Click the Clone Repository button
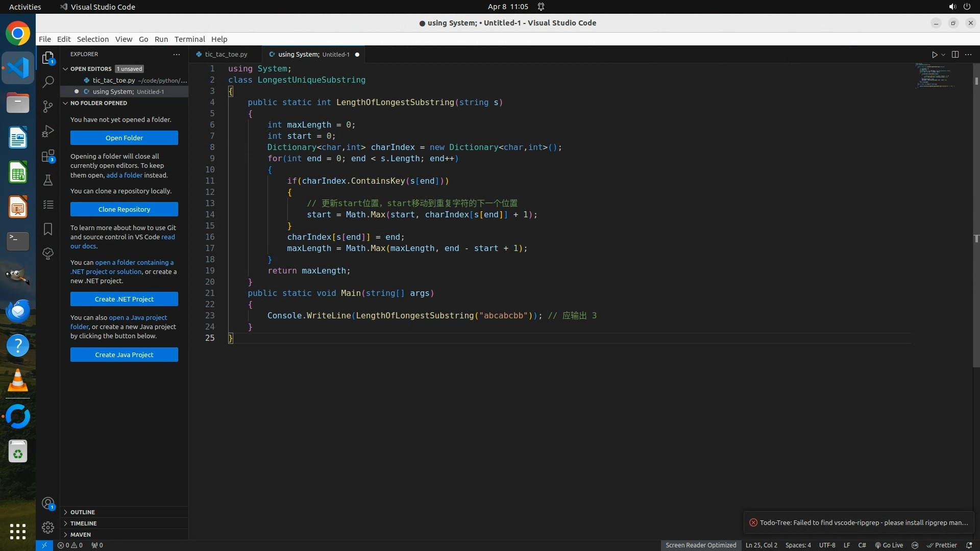980x551 pixels. tap(124, 209)
